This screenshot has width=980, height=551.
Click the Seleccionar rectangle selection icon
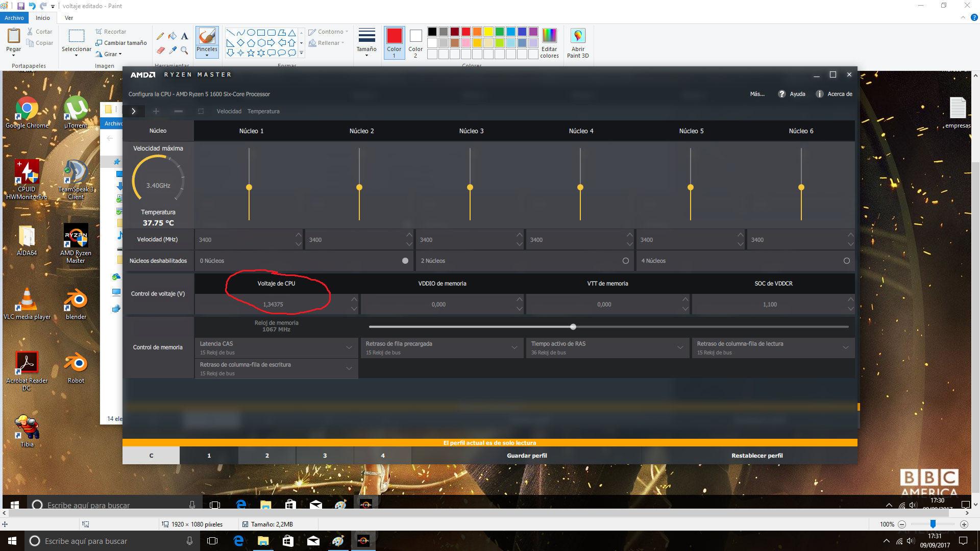76,36
